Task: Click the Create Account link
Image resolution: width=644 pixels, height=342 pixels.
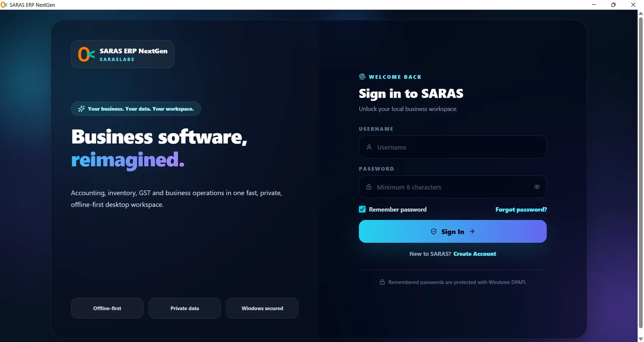Action: point(475,254)
